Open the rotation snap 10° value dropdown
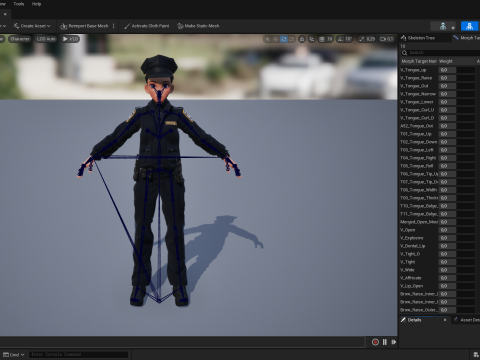 [x=348, y=39]
